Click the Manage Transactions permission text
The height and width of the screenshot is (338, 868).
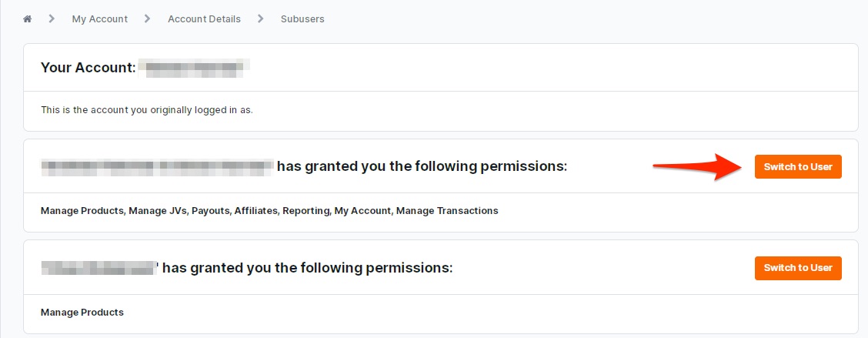coord(447,210)
